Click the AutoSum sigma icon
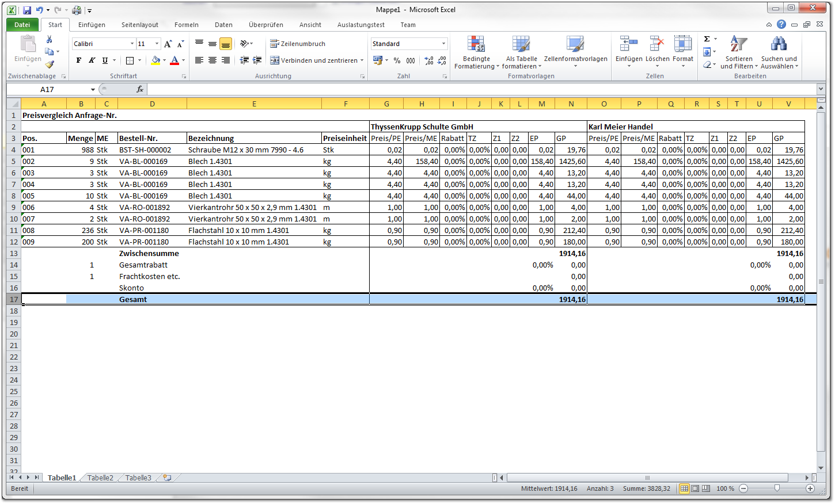 coord(707,39)
